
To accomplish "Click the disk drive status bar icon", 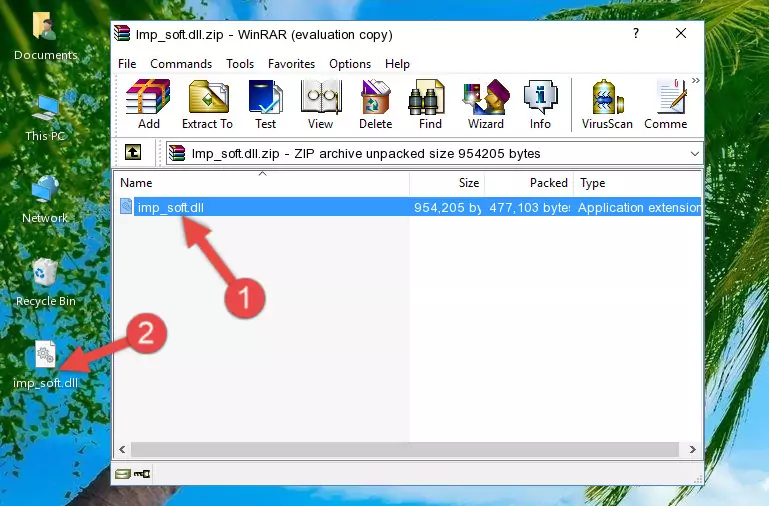I will [123, 474].
